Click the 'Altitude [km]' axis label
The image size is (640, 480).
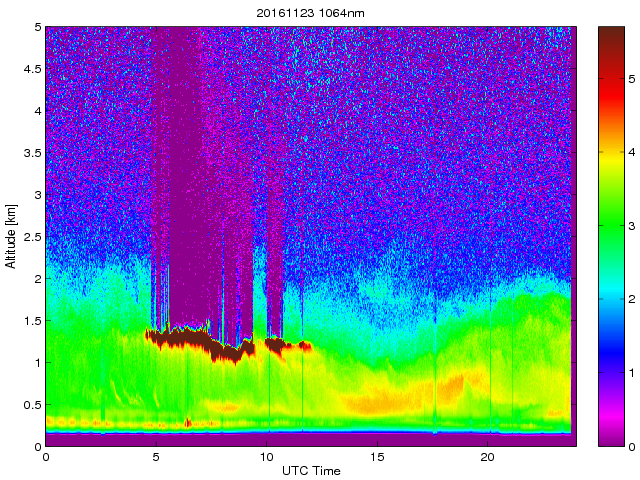[x=11, y=236]
